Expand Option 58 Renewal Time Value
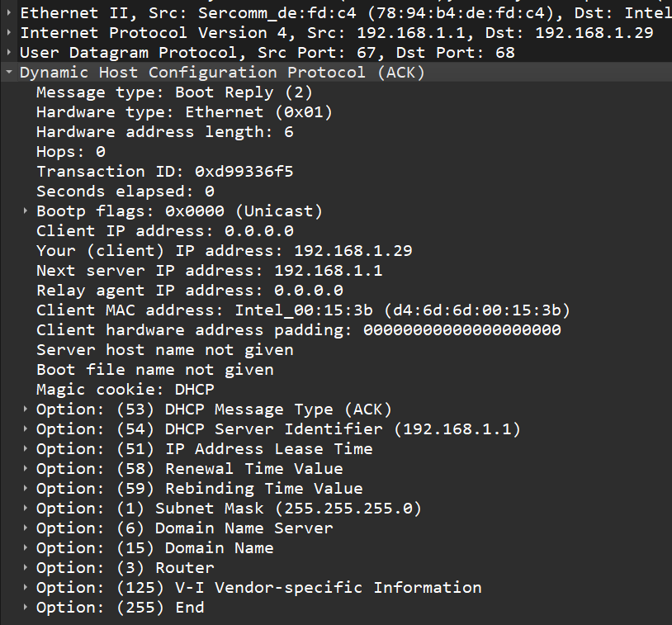Viewport: 672px width, 625px height. (x=26, y=469)
